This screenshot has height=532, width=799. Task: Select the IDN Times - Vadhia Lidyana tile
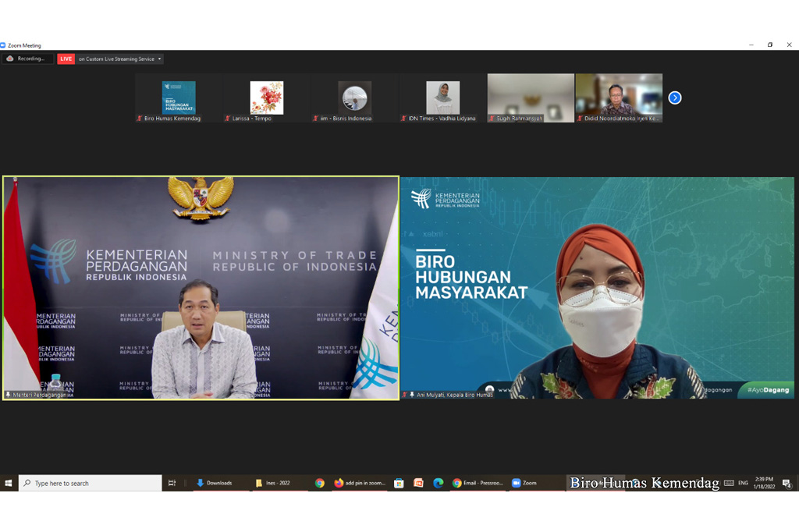(442, 98)
